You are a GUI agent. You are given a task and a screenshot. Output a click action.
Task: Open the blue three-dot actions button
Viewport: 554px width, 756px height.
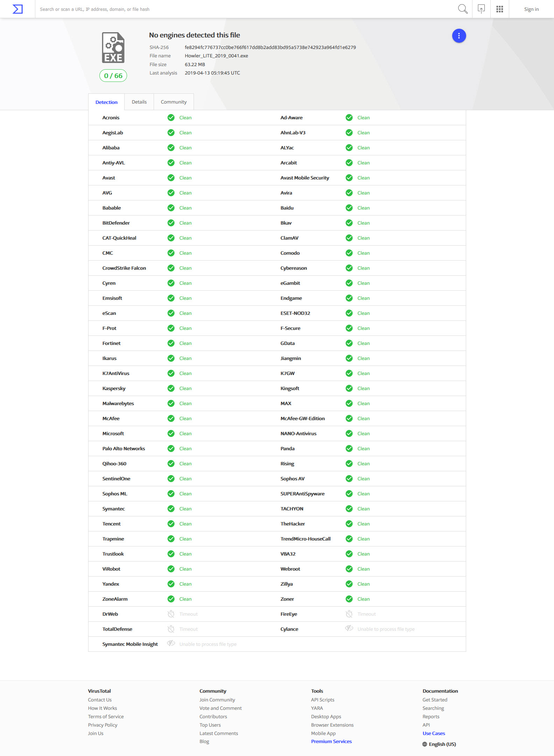tap(458, 36)
